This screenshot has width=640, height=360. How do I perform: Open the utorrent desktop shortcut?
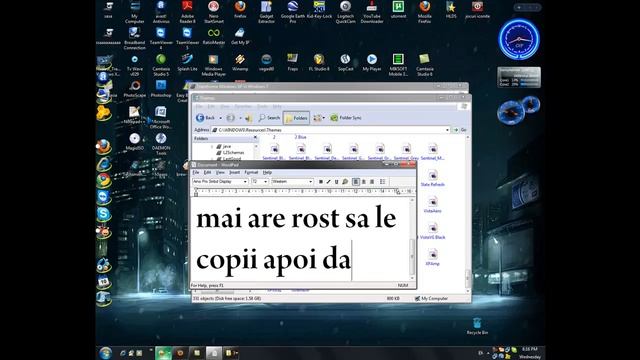398,10
